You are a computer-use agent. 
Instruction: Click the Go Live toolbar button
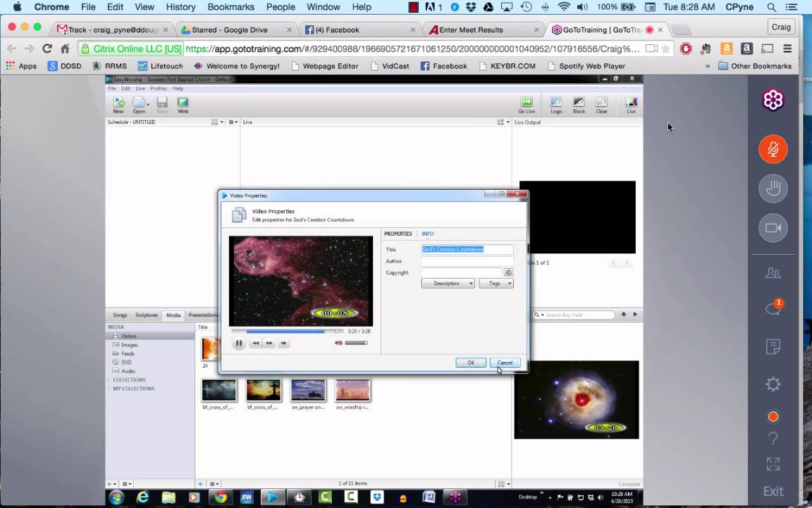pos(526,104)
